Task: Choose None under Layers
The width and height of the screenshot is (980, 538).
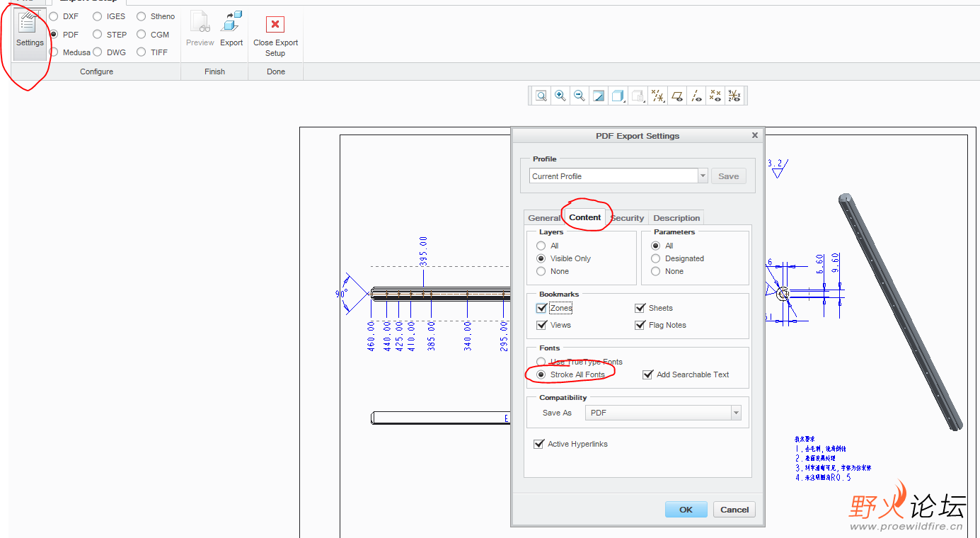Action: coord(541,271)
